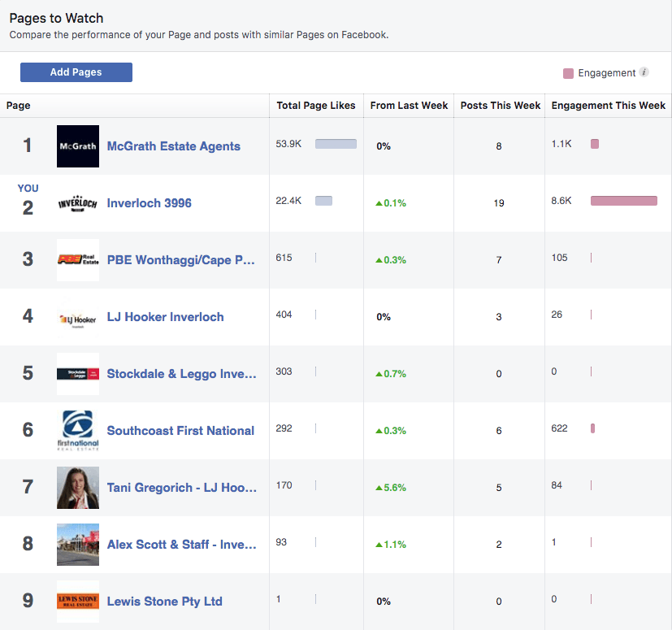Click the Pages to Watch heading
The height and width of the screenshot is (630, 672).
click(x=56, y=18)
